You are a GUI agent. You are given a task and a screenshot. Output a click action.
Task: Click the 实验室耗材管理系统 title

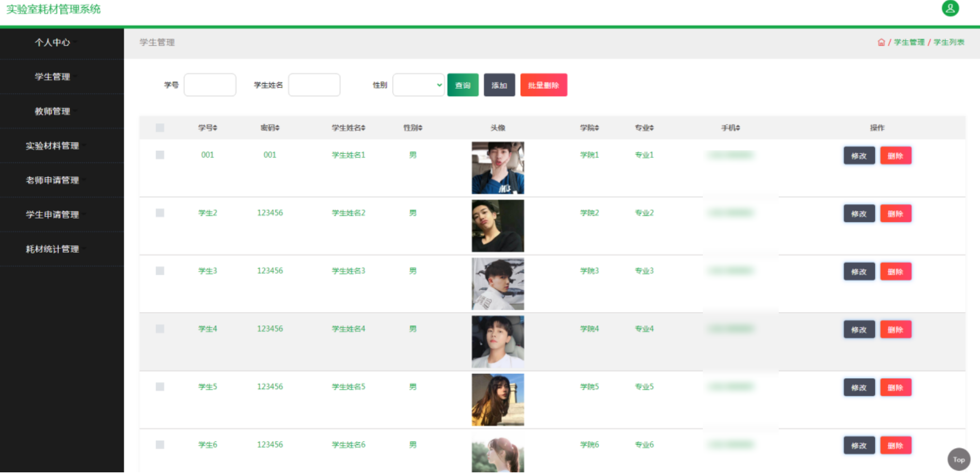[53, 9]
